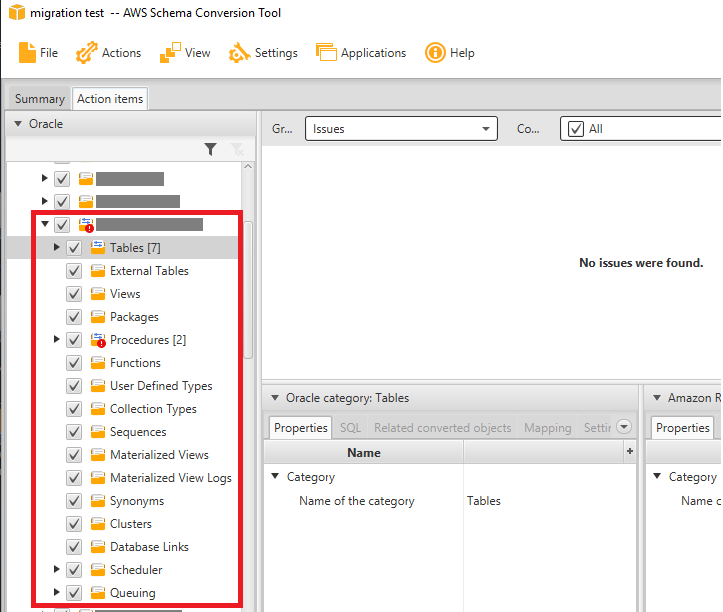Click the Procedures folder icon with error badge

tap(98, 340)
